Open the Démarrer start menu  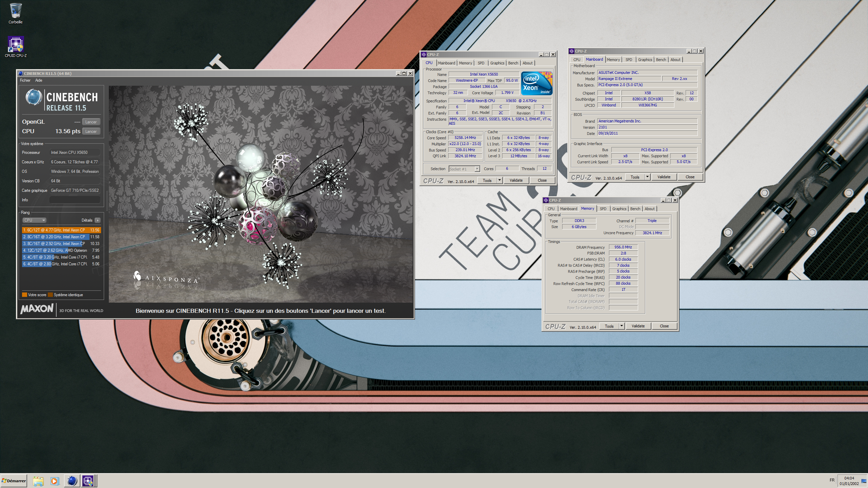tap(14, 481)
